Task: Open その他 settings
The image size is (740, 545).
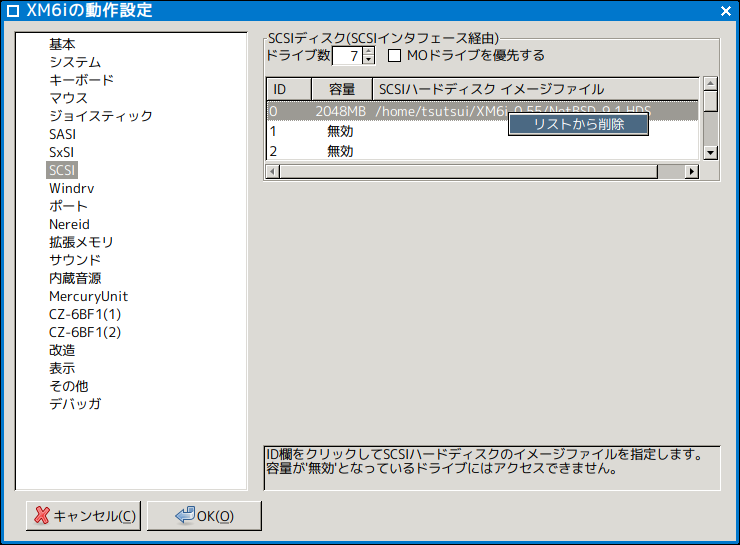Action: point(69,386)
